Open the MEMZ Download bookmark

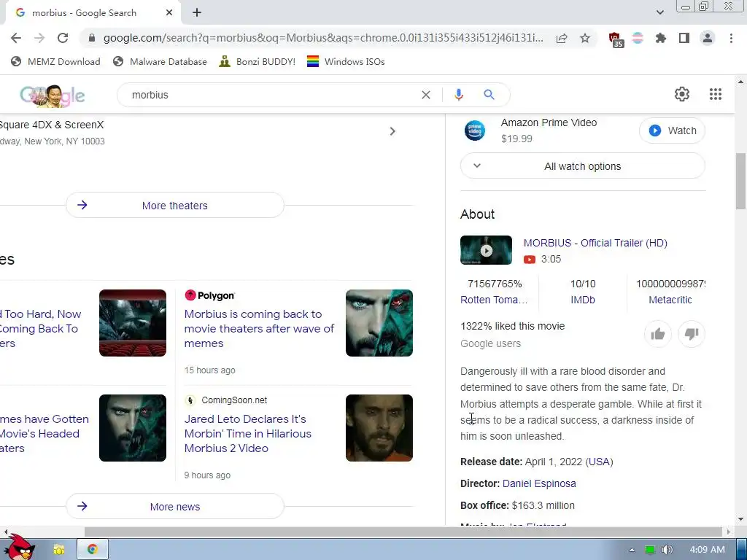tap(55, 61)
